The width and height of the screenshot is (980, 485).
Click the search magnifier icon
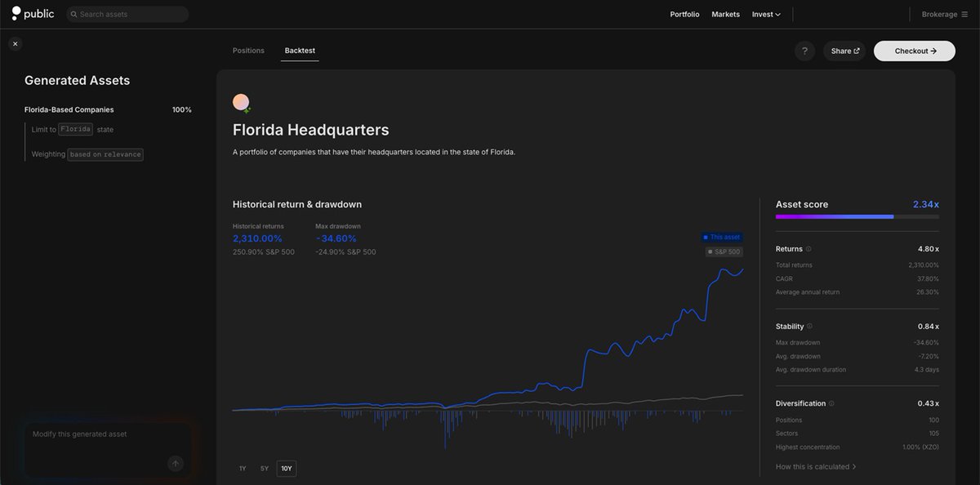coord(73,14)
